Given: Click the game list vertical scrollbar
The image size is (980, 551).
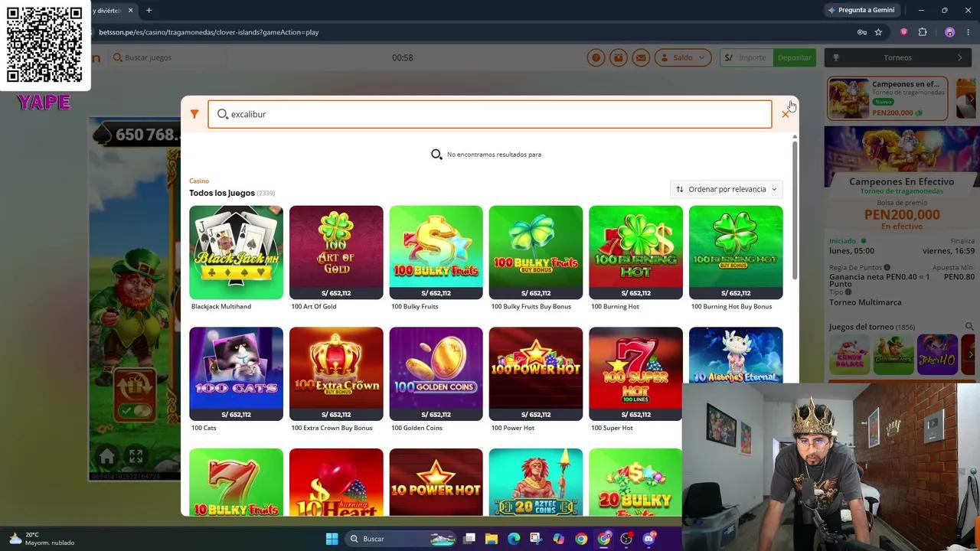Looking at the screenshot, I should pyautogui.click(x=795, y=210).
